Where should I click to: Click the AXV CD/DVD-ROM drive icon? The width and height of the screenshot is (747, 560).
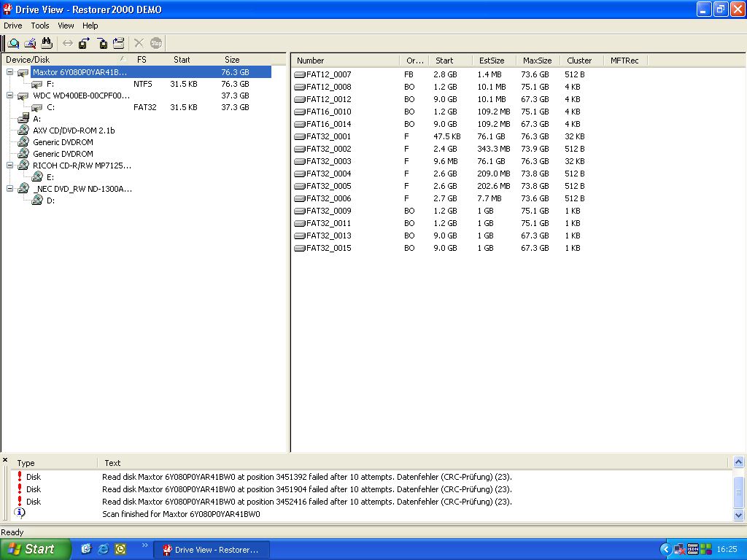coord(23,130)
